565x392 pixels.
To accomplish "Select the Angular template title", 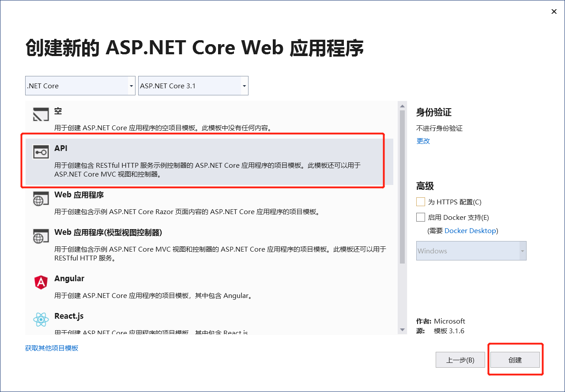I will pos(69,279).
